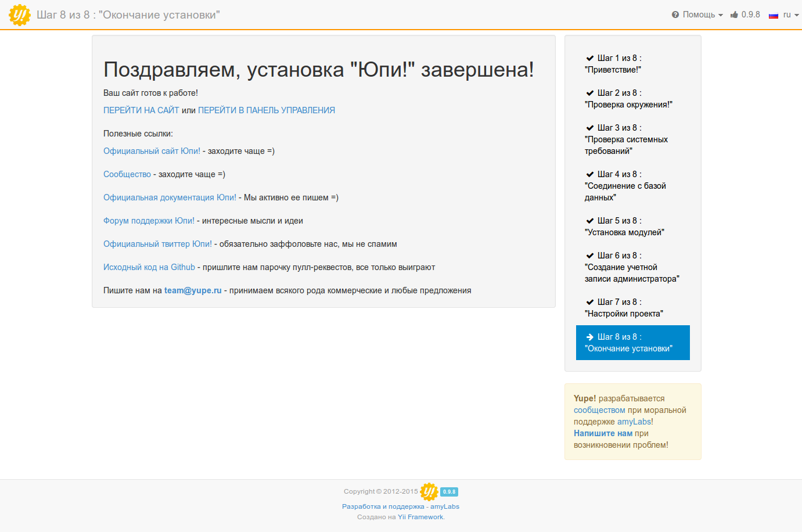Screen dimensions: 802x532
Task: Click ПЕРЕЙТИ В ПАНЕЛЬ УПРАВЛЕНИЯ link
Action: 267,110
